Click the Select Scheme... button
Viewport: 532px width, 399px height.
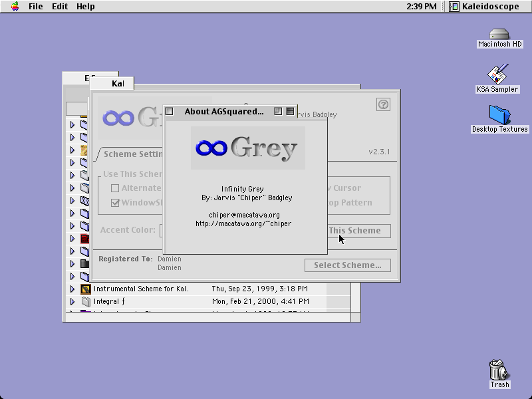click(x=347, y=265)
